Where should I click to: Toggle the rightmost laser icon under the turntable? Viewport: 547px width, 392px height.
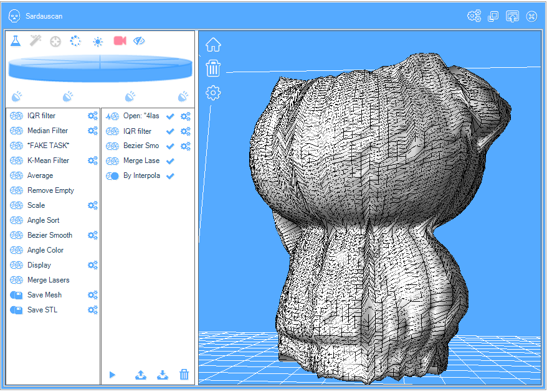point(183,96)
